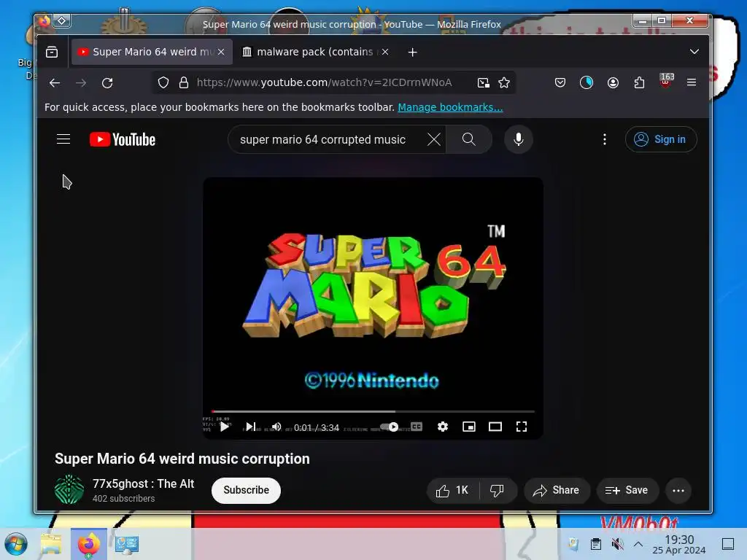This screenshot has width=747, height=560.
Task: Open uBlock extension showing 163 badge
Action: click(666, 81)
